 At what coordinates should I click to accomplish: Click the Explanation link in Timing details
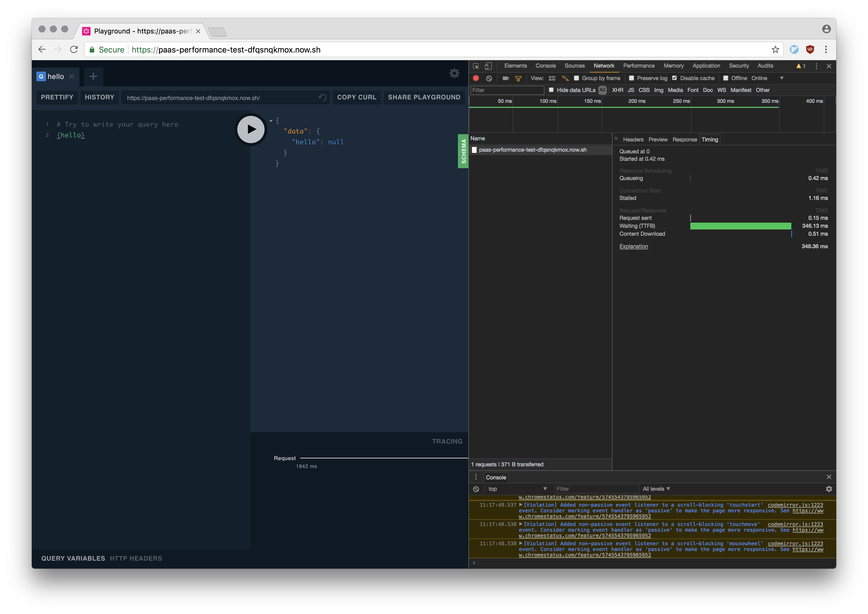(633, 246)
